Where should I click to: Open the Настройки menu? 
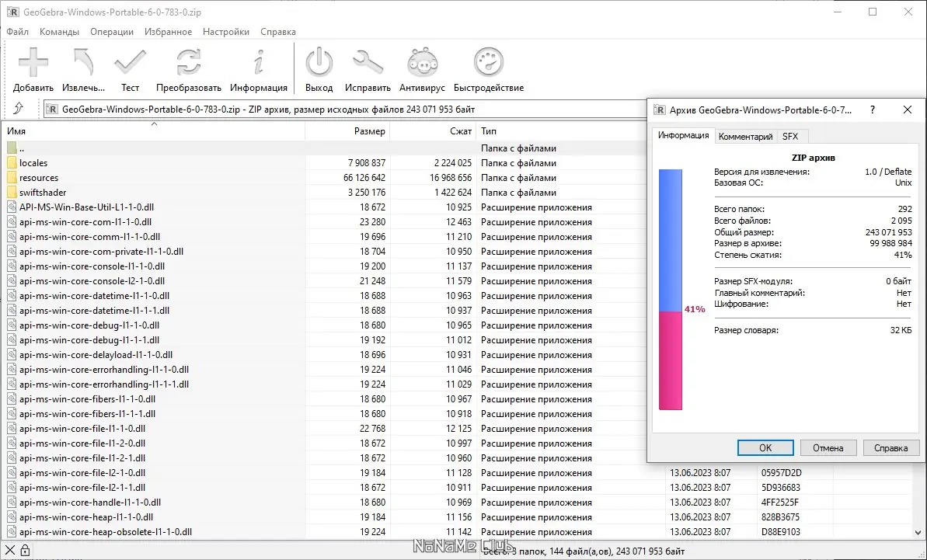[226, 32]
